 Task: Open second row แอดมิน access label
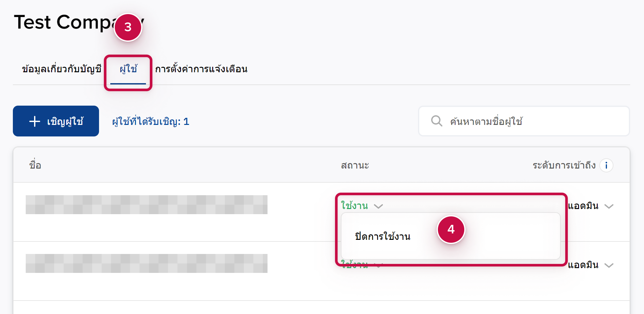583,265
